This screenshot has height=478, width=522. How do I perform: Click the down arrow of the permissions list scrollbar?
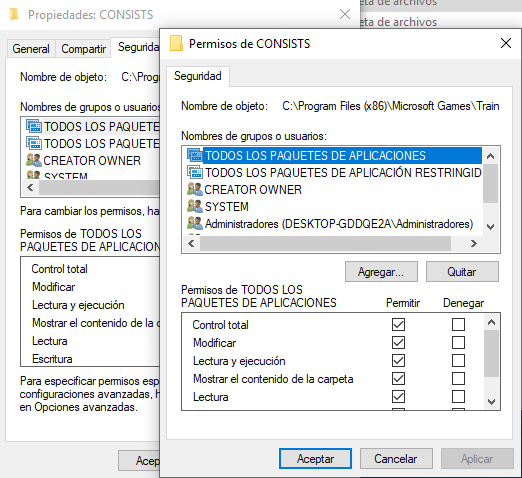click(x=491, y=402)
